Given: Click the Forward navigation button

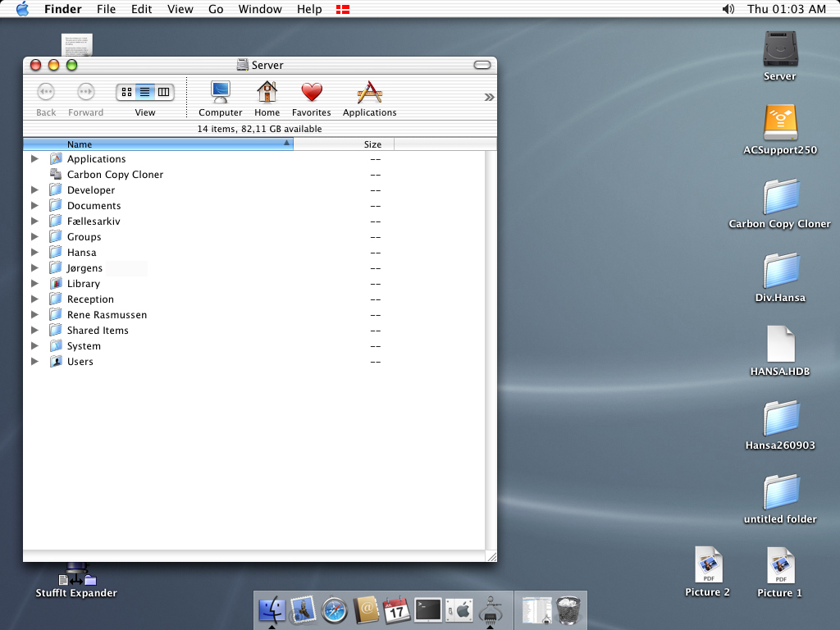Looking at the screenshot, I should click(x=85, y=92).
